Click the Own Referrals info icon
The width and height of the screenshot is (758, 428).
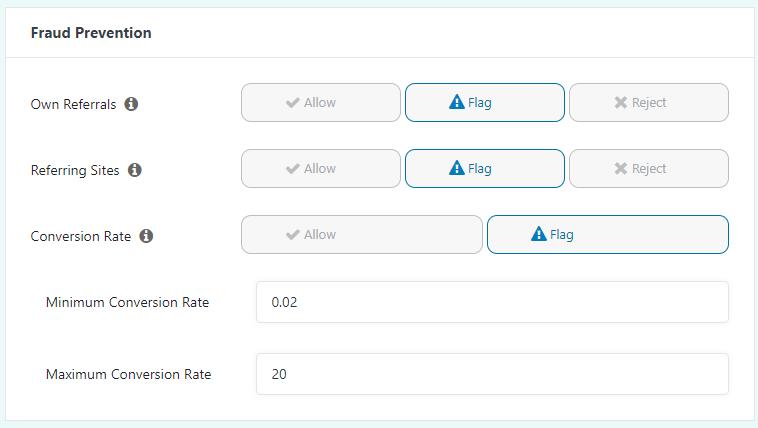tap(131, 104)
